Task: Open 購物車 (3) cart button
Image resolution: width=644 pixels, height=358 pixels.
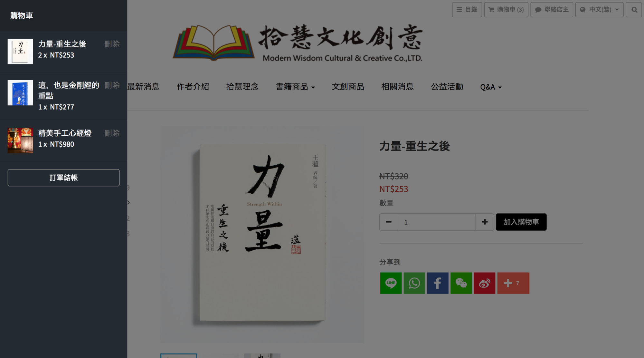Action: (506, 10)
